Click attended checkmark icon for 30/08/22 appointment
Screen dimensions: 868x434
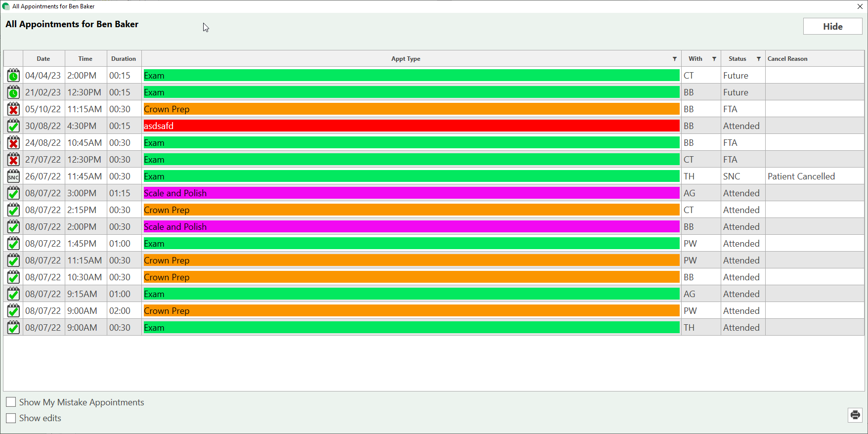13,126
